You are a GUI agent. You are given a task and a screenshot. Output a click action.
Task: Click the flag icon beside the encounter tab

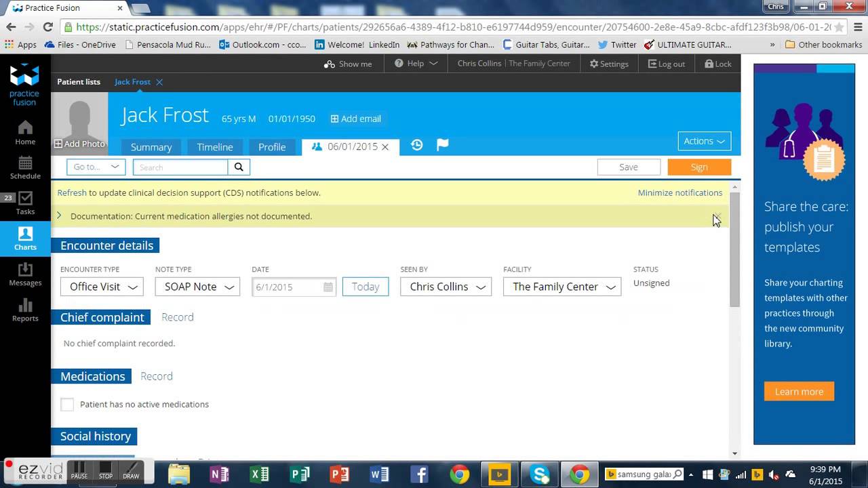[442, 145]
